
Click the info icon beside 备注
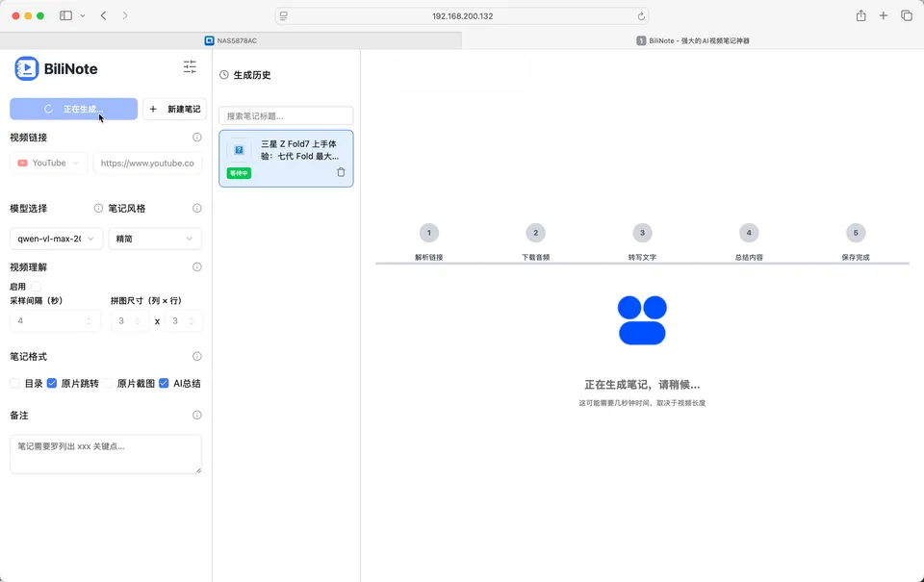tap(197, 416)
